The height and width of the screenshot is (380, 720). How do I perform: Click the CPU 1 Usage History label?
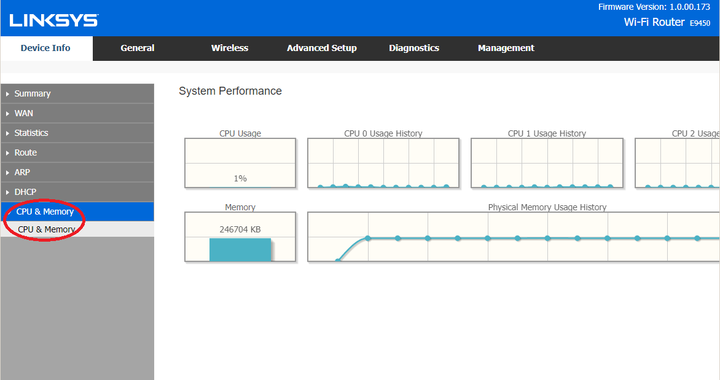[x=547, y=133]
